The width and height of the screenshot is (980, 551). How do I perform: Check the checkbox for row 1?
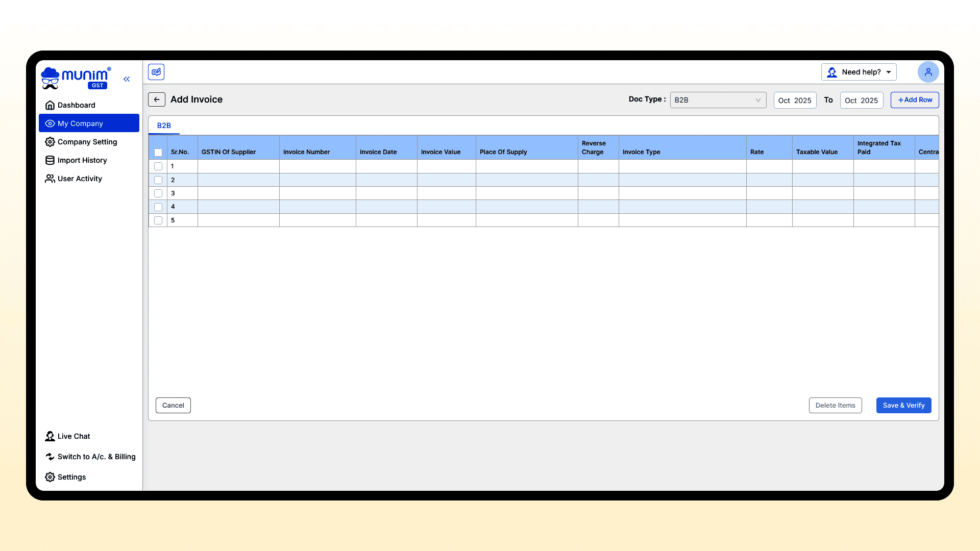click(x=158, y=166)
